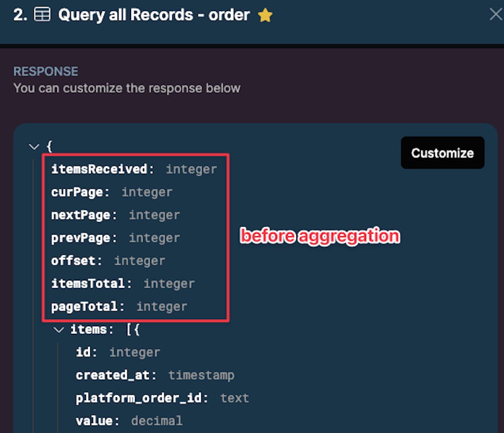Select the value decimal field
The width and height of the screenshot is (504, 433).
click(129, 421)
